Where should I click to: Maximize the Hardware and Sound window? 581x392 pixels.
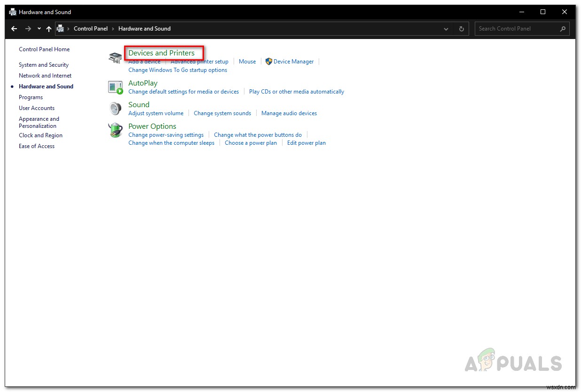[543, 12]
